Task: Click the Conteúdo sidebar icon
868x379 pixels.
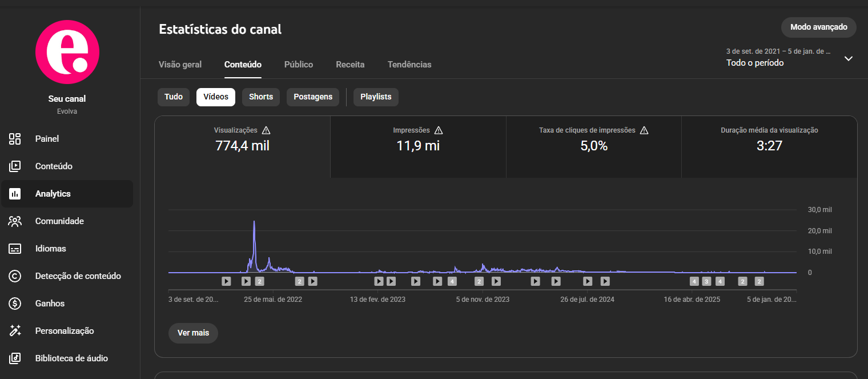Action: pos(15,166)
